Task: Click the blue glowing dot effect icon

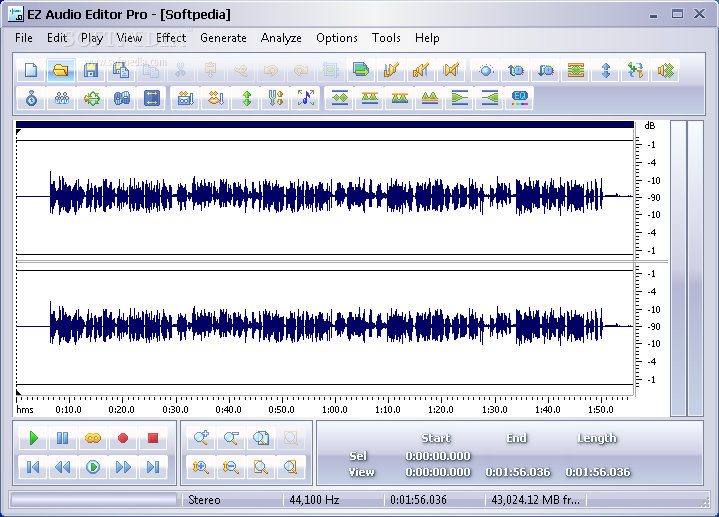Action: [x=486, y=70]
